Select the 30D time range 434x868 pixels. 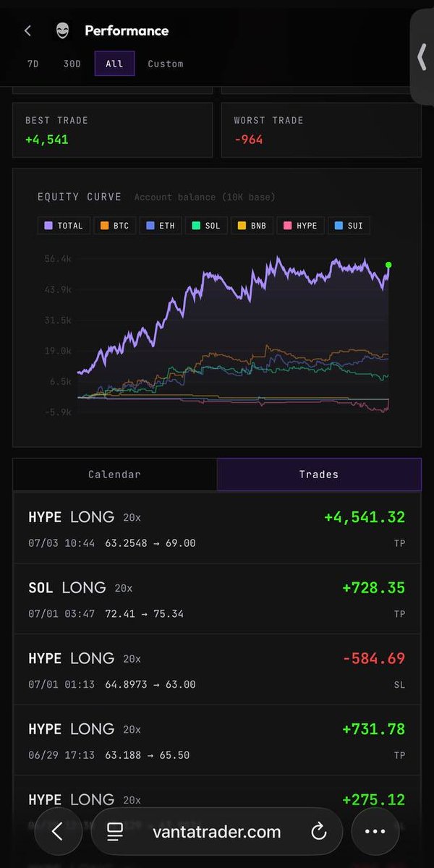72,64
